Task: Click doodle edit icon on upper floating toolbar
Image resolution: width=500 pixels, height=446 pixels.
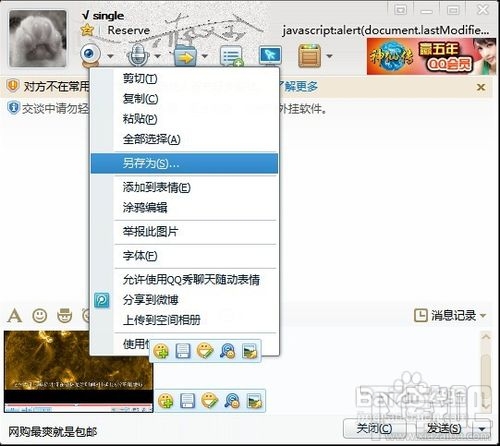Action: point(205,351)
